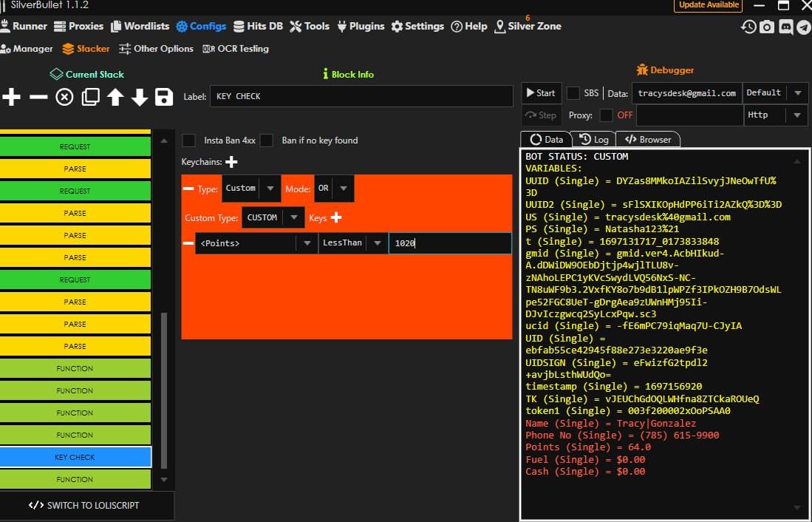This screenshot has width=812, height=522.
Task: Click the clear stack circled X icon
Action: coord(65,97)
